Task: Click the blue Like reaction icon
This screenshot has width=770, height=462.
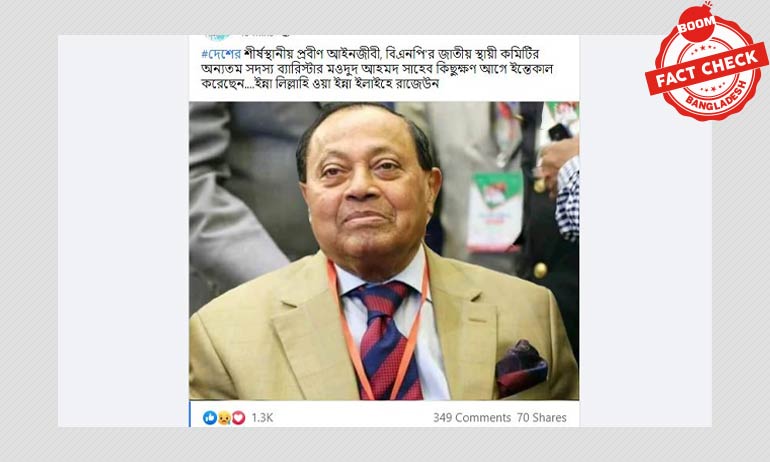Action: point(210,417)
